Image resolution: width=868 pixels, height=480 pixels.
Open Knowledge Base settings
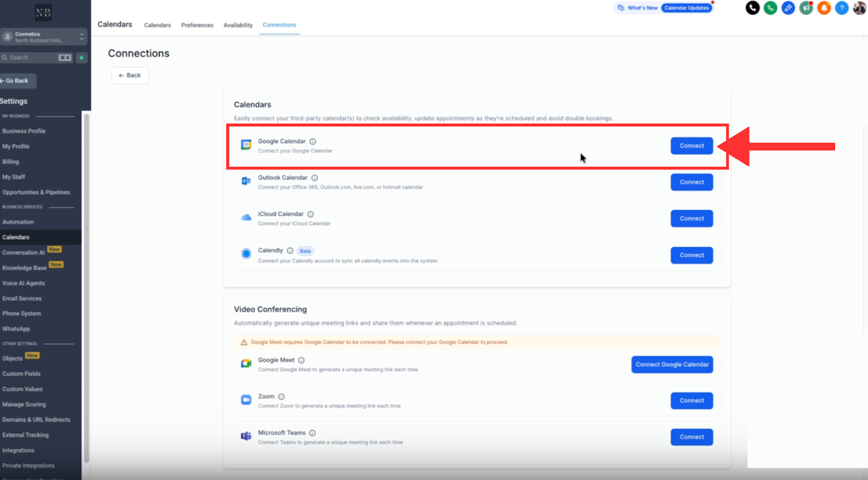(24, 268)
